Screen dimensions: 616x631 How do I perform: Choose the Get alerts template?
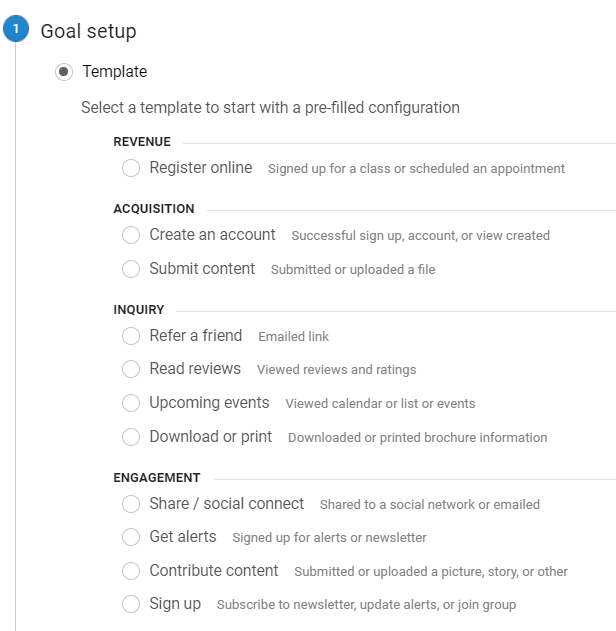tap(131, 537)
